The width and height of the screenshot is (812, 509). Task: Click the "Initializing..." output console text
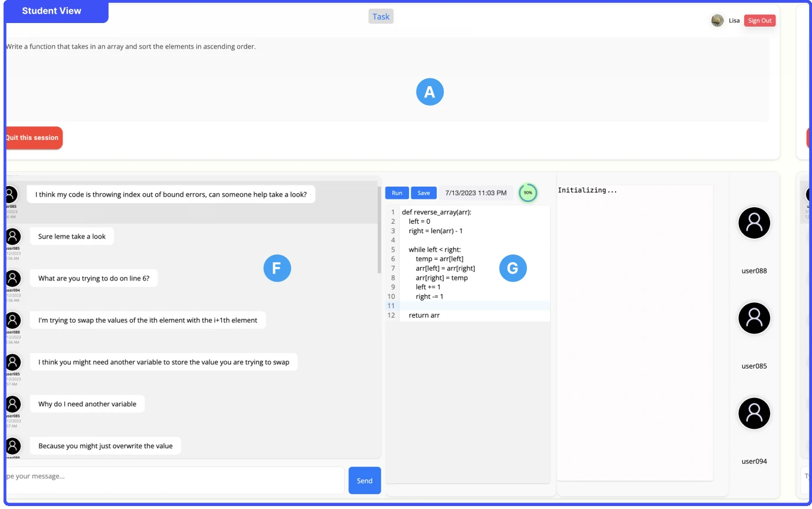point(588,190)
